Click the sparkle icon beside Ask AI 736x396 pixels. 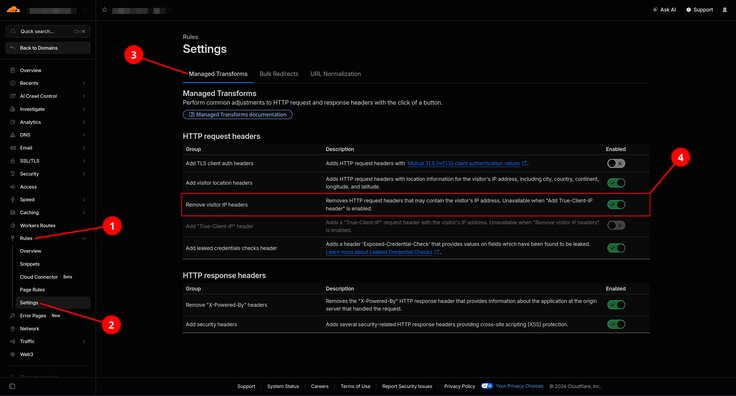coord(655,9)
